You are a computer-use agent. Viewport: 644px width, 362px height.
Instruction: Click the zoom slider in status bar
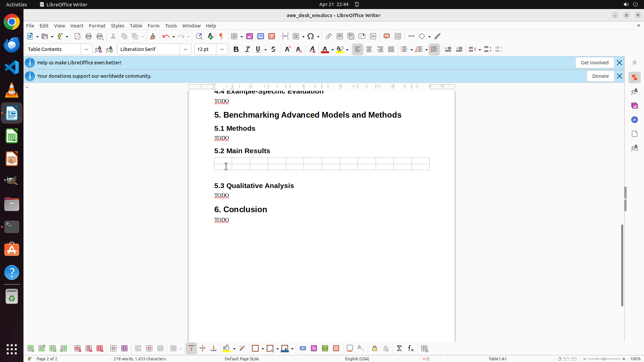pos(604,359)
